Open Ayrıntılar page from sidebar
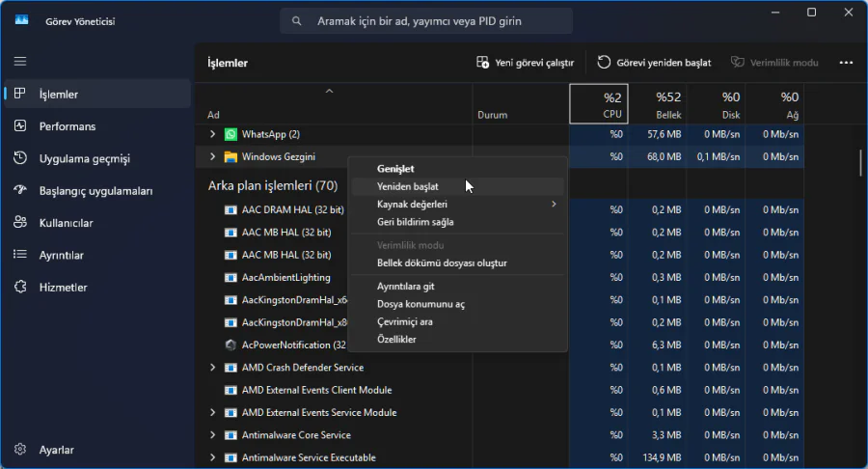This screenshot has height=469, width=868. click(97, 255)
